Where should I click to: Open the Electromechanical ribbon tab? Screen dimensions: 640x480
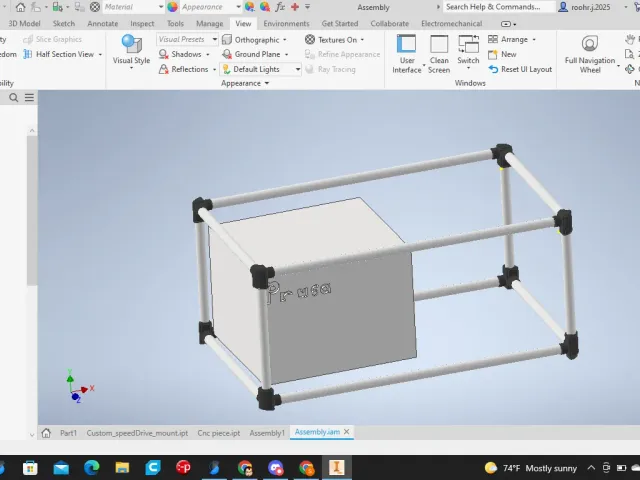[x=451, y=24]
